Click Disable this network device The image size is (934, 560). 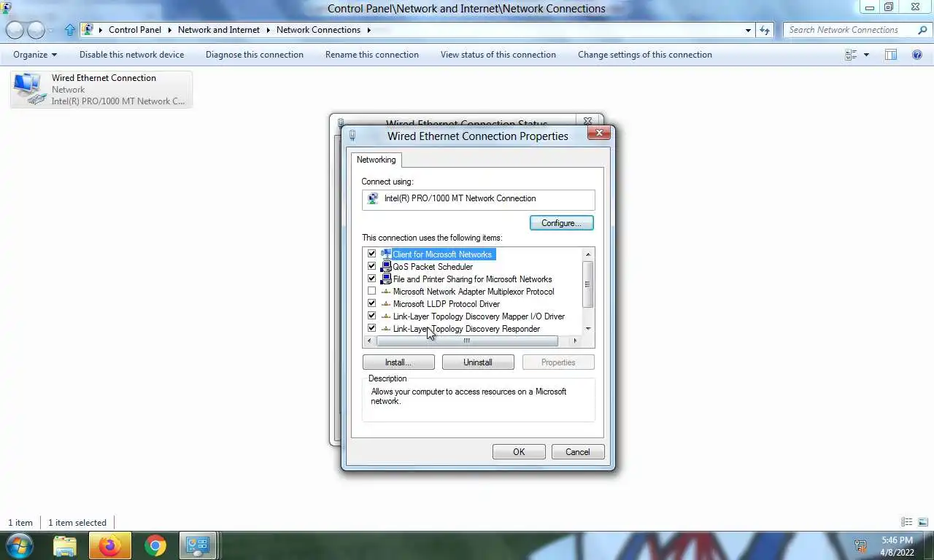131,55
